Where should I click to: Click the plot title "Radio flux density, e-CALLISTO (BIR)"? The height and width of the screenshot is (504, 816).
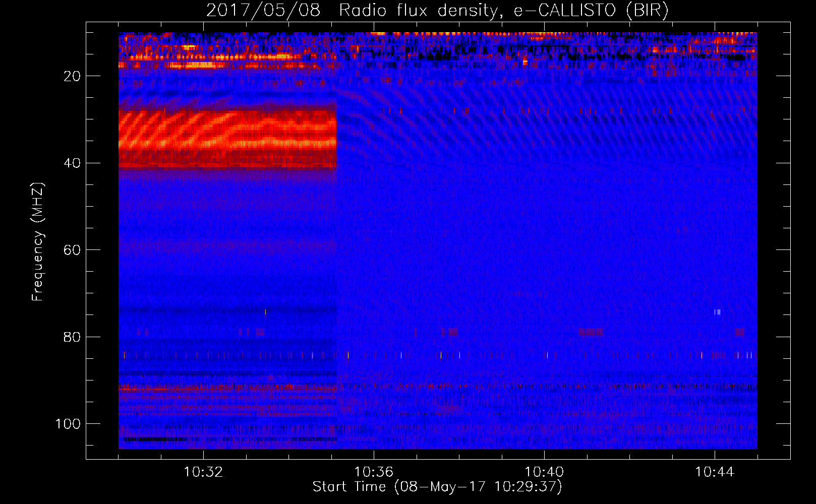pos(504,11)
